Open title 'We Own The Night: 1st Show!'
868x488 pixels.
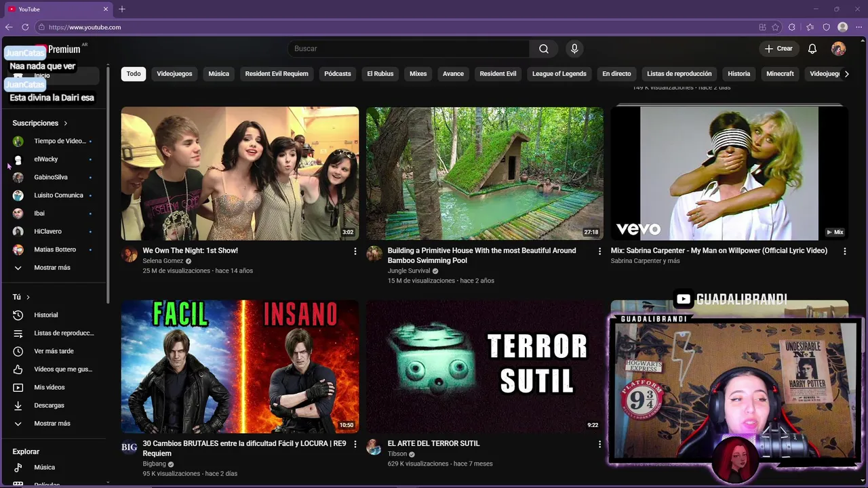click(190, 251)
